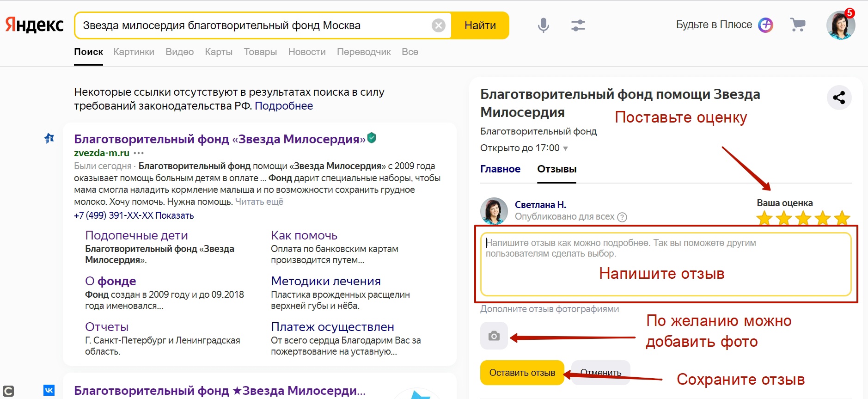Open the user profile avatar
868x399 pixels.
click(841, 25)
